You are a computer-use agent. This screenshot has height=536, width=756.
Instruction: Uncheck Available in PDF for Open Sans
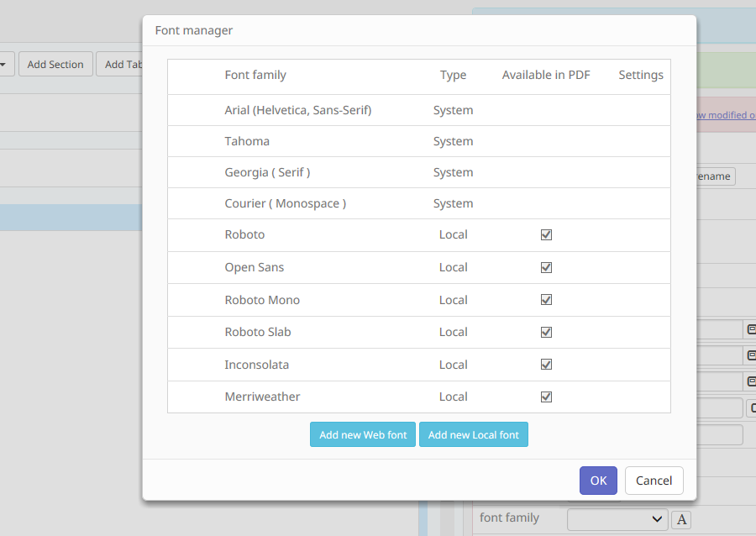point(546,267)
